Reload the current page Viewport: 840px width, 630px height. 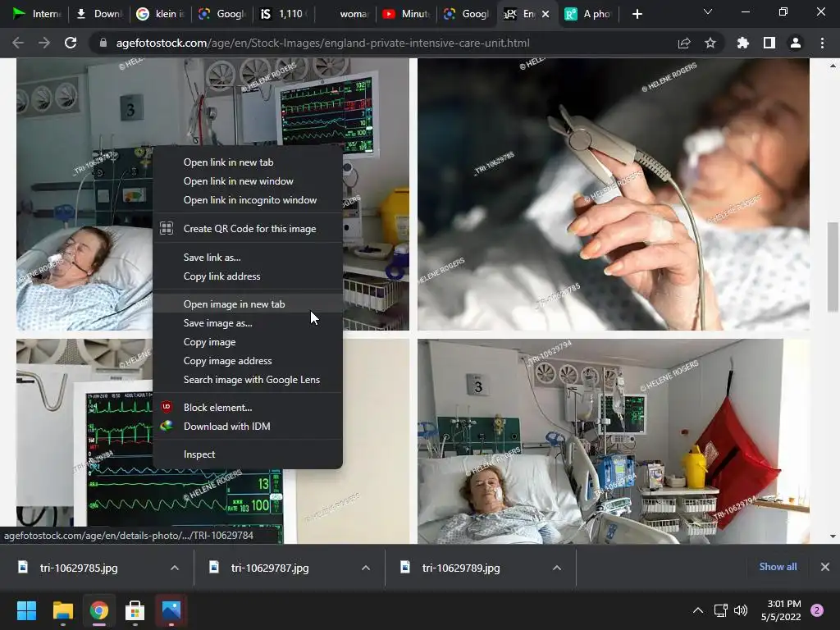click(71, 43)
